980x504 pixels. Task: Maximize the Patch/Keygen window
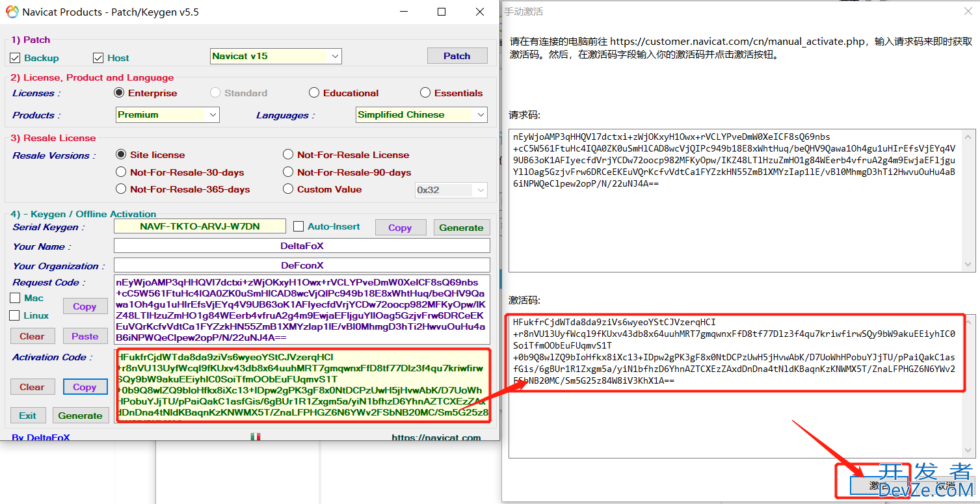[x=442, y=12]
